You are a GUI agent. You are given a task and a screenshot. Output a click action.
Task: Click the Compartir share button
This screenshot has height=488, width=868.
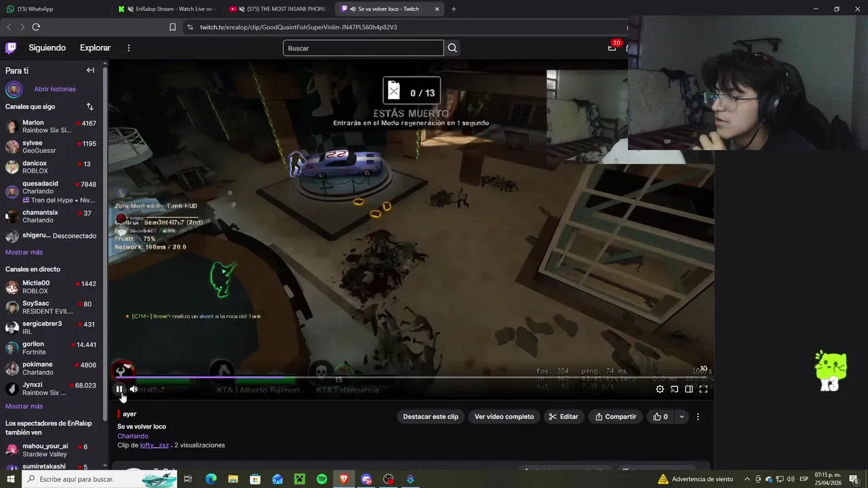616,417
